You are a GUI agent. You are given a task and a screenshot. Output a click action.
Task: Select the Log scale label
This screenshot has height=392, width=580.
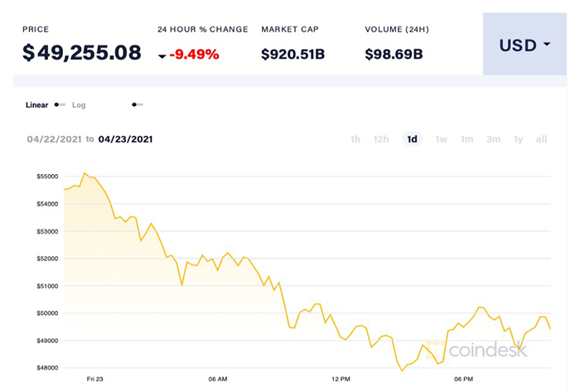(79, 105)
